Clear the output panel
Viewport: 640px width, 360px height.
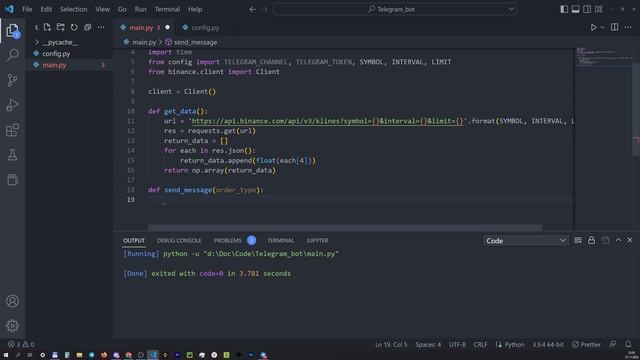578,240
